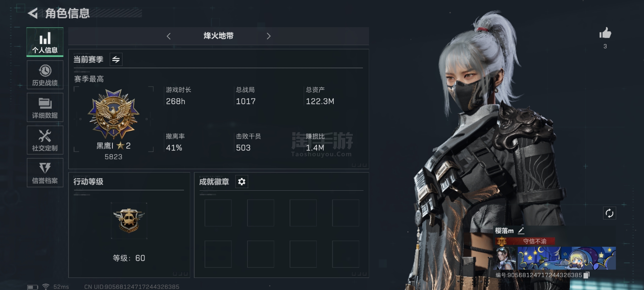
Task: Rotate character model with refresh icon
Action: coord(610,213)
